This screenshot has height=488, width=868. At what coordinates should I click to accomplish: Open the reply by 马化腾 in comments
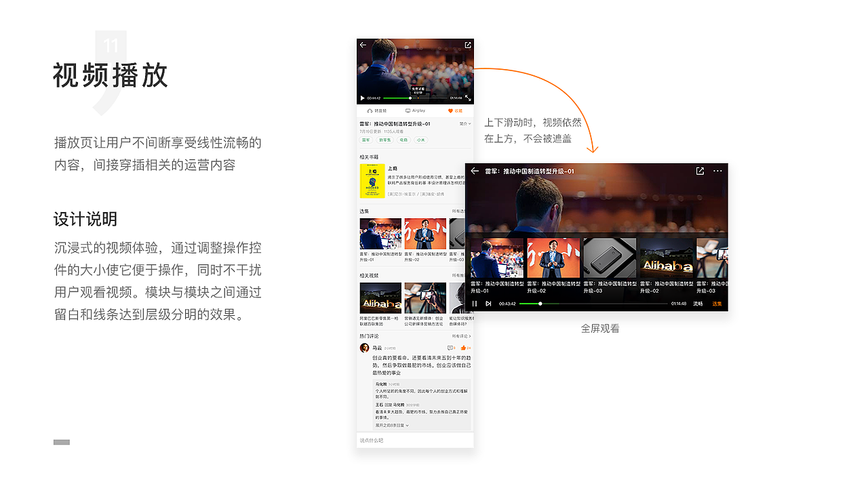point(421,391)
